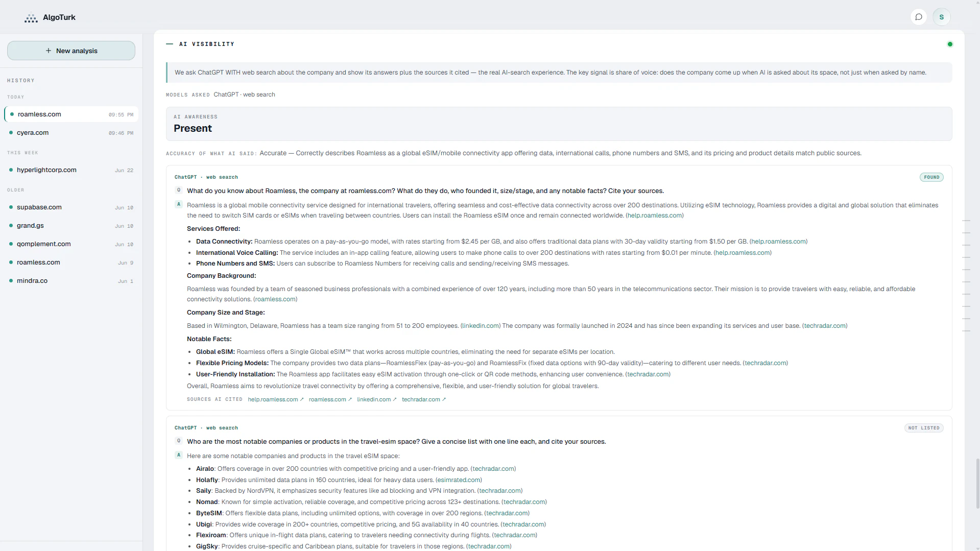Open the Jun 9 roamless.com analysis
The height and width of the screenshot is (551, 980).
tap(71, 262)
